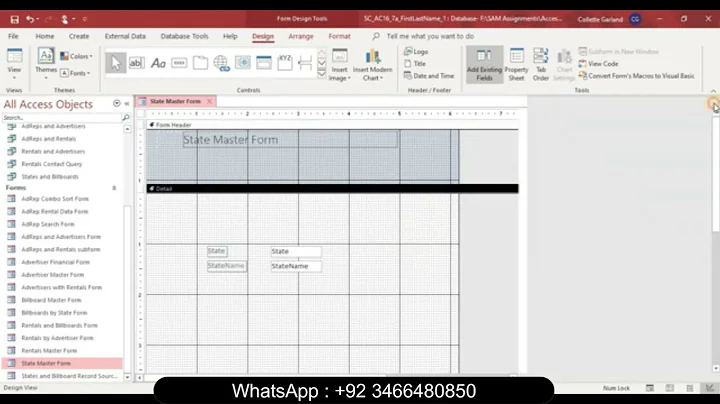Click View Code
The width and height of the screenshot is (720, 404).
[598, 64]
